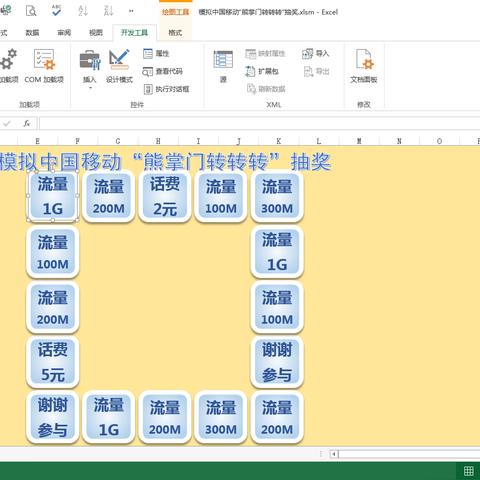
Task: Select column K header
Action: point(279,141)
